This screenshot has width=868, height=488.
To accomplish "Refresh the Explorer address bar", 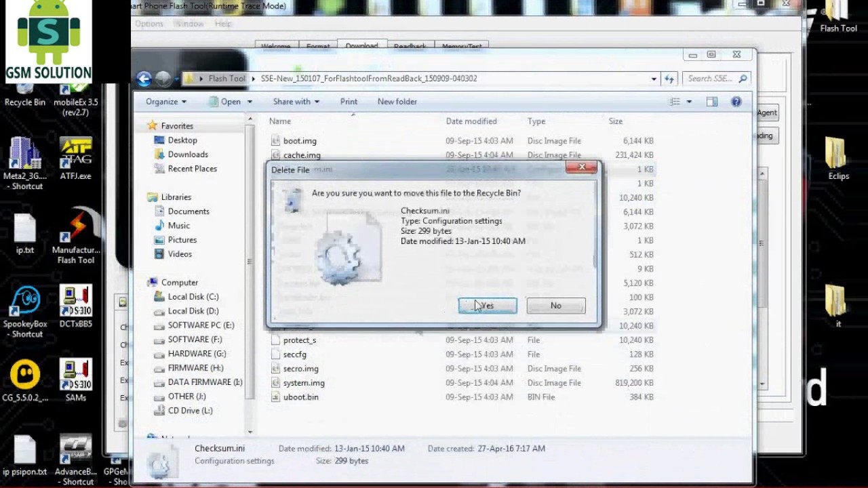I will (x=669, y=79).
